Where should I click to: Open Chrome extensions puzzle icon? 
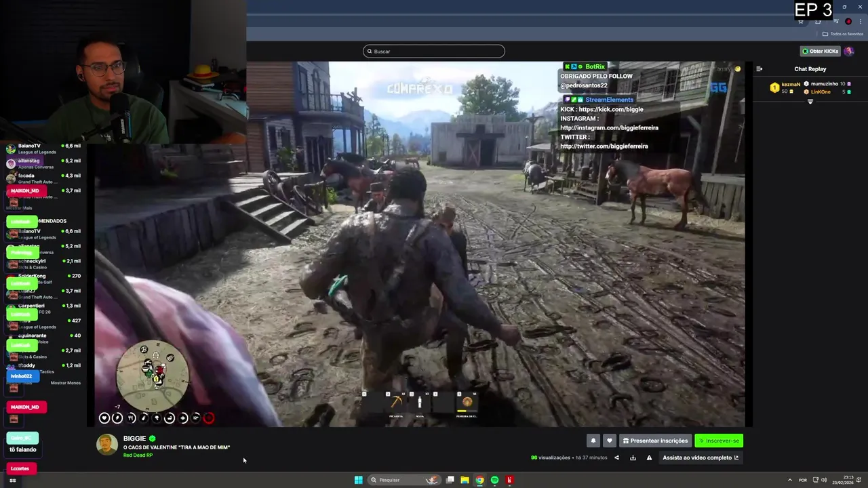818,21
